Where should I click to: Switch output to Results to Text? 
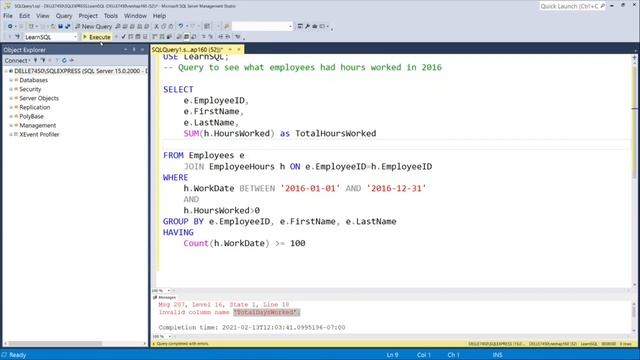coord(179,37)
